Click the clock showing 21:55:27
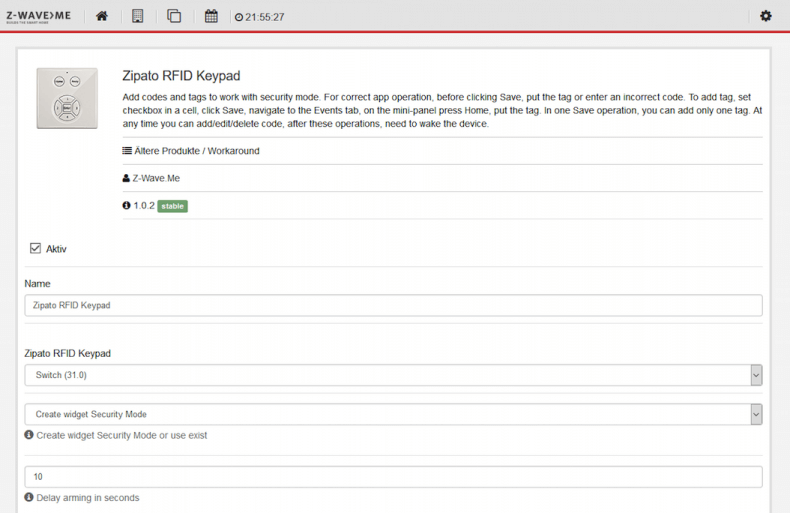Viewport: 790px width, 513px height. [x=259, y=17]
